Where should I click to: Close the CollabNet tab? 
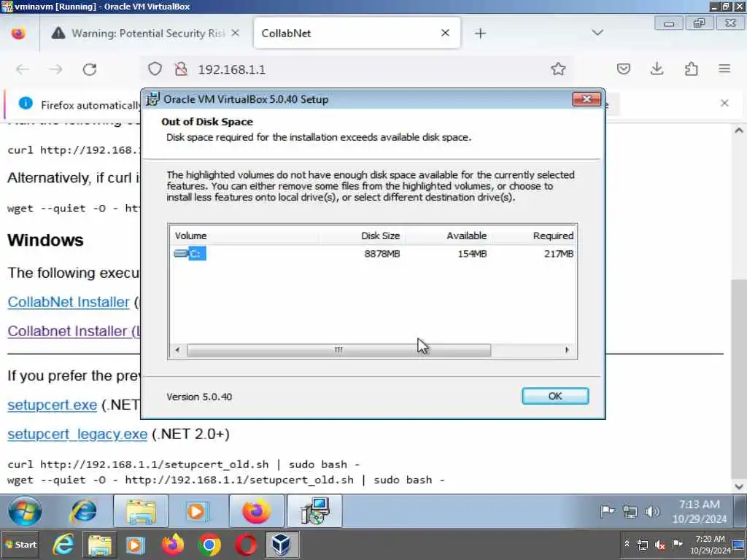(445, 33)
